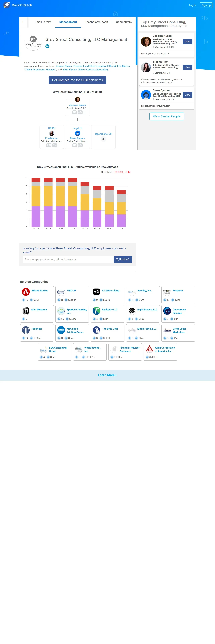Open the Mini Museum logo
The image size is (215, 644).
(x=26, y=311)
